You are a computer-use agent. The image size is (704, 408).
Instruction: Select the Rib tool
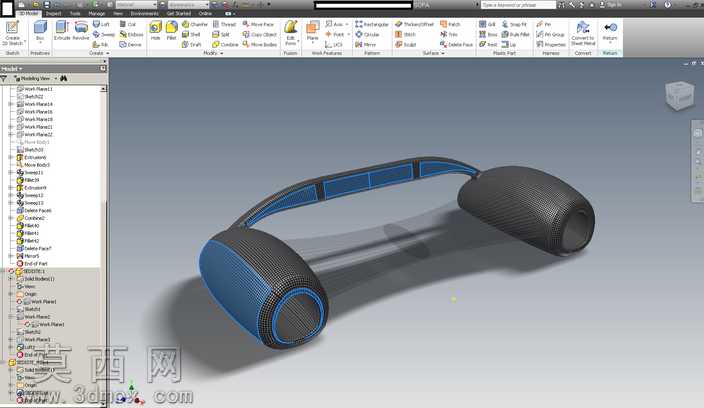coord(101,45)
